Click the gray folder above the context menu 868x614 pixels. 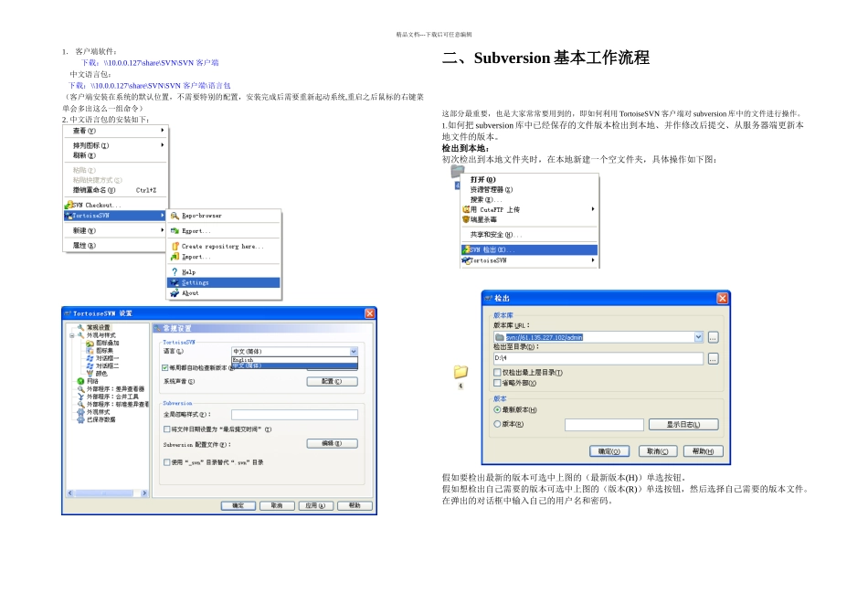pos(457,171)
